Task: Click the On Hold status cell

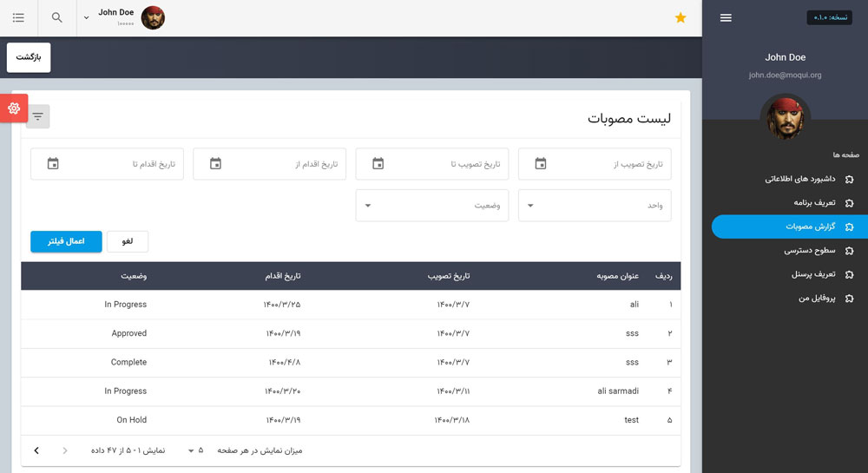Action: coord(132,420)
